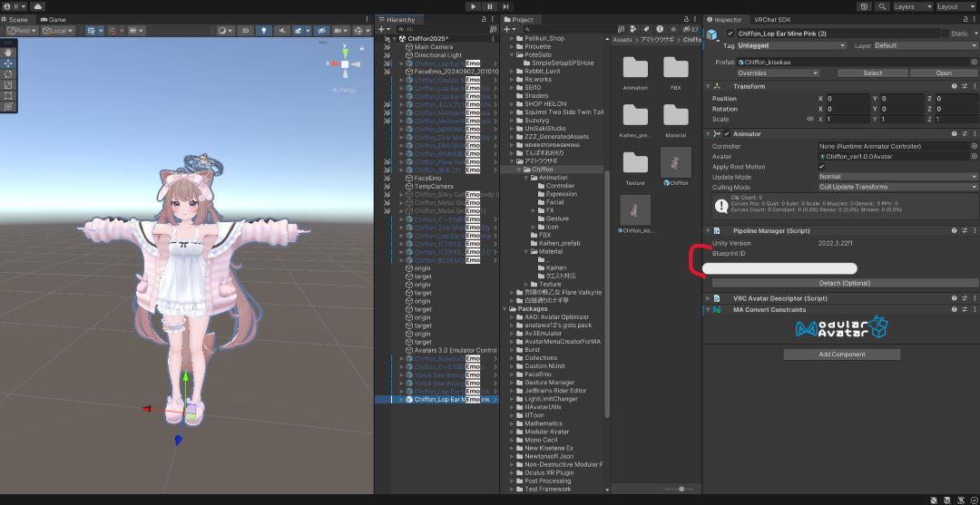Select the Move tool in Scene
Screen dimensions: 980x505
point(8,63)
